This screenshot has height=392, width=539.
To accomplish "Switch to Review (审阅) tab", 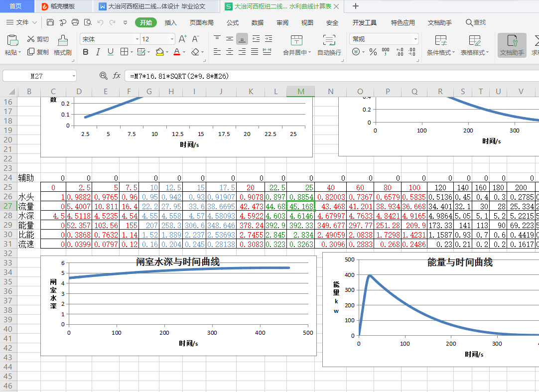I will tap(282, 23).
